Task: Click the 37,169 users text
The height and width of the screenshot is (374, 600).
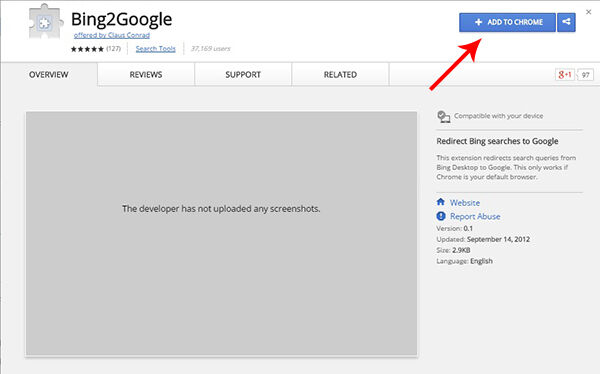Action: pyautogui.click(x=210, y=49)
